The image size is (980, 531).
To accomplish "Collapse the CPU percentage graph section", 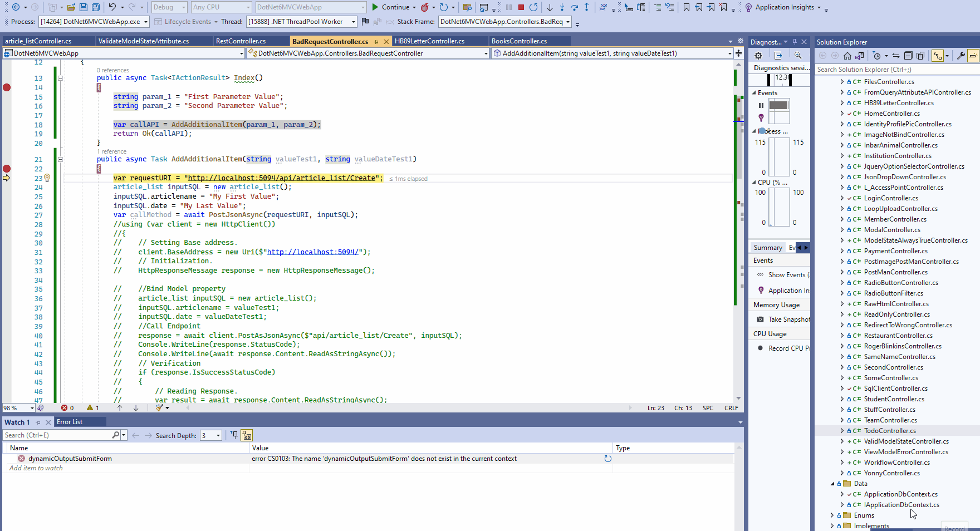I will [753, 182].
